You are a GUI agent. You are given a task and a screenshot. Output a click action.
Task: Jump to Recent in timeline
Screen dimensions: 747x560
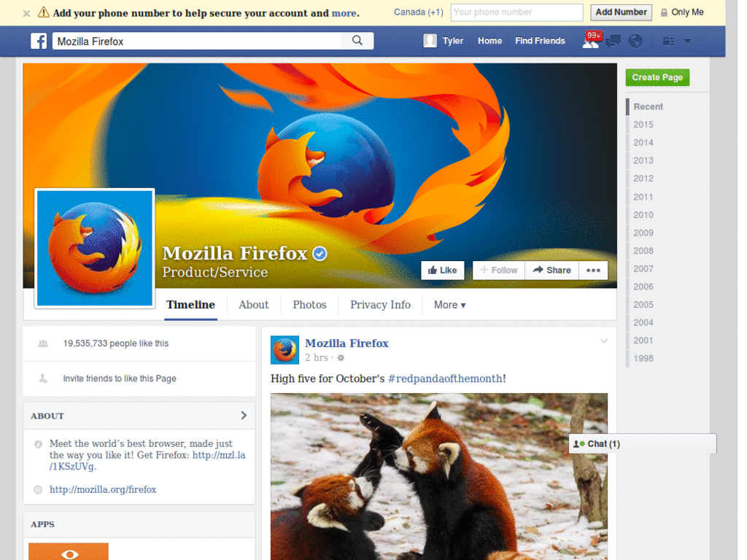pyautogui.click(x=648, y=106)
